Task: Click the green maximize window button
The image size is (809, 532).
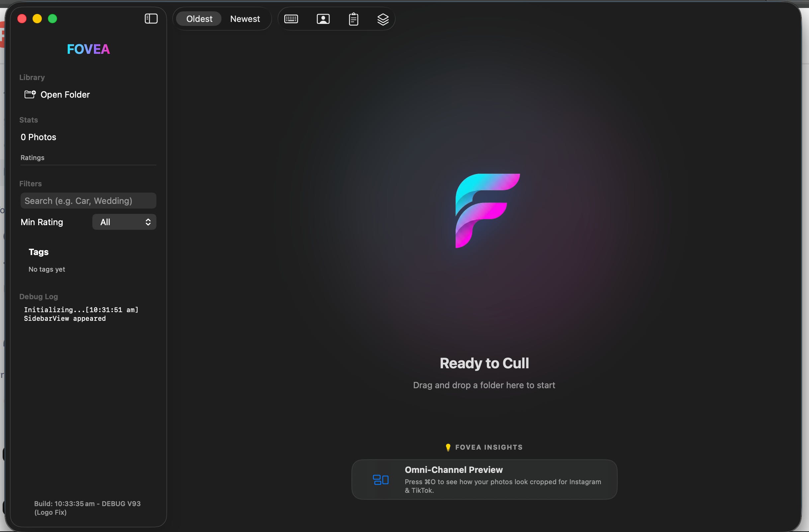Action: [52, 19]
